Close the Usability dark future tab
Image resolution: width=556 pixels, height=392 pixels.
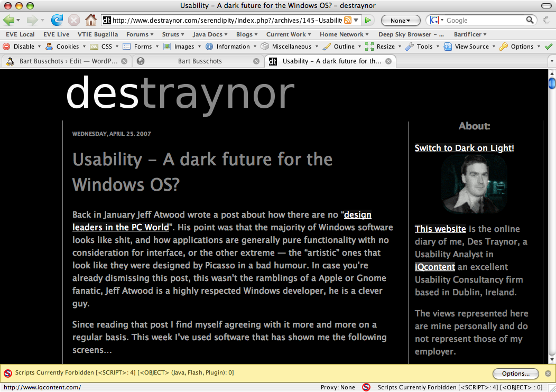[388, 61]
